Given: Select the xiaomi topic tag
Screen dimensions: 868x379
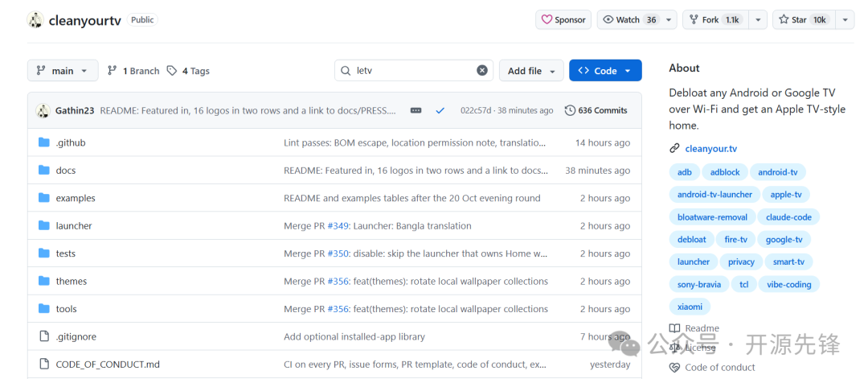Looking at the screenshot, I should coord(690,307).
